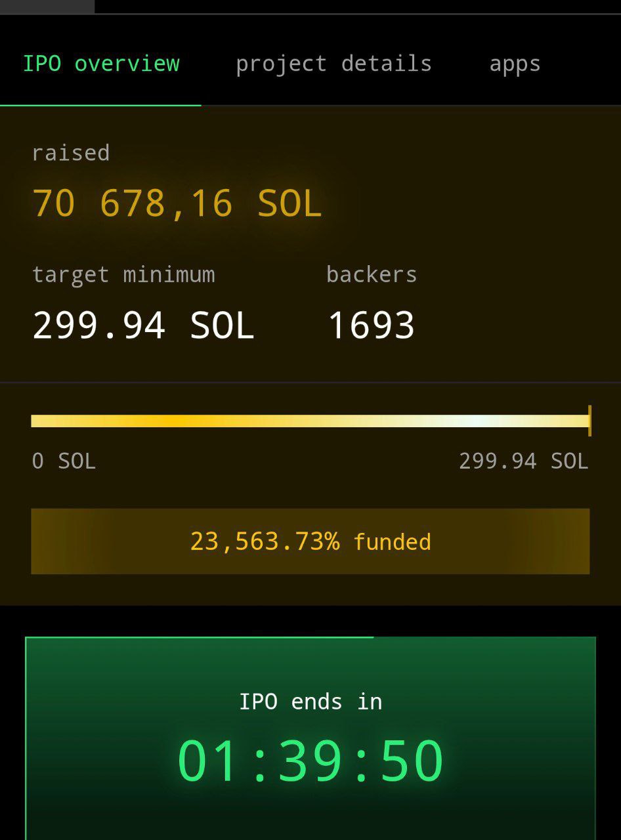Click the 299.94 SOL label under progress bar
Screen dimensions: 621x840
click(x=523, y=461)
